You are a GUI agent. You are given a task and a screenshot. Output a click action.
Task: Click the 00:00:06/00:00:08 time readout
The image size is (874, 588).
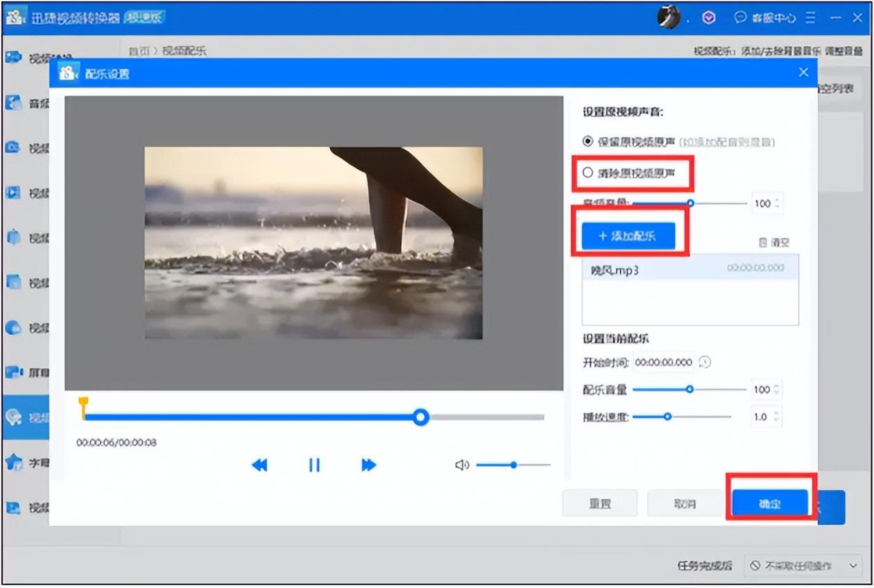(117, 442)
